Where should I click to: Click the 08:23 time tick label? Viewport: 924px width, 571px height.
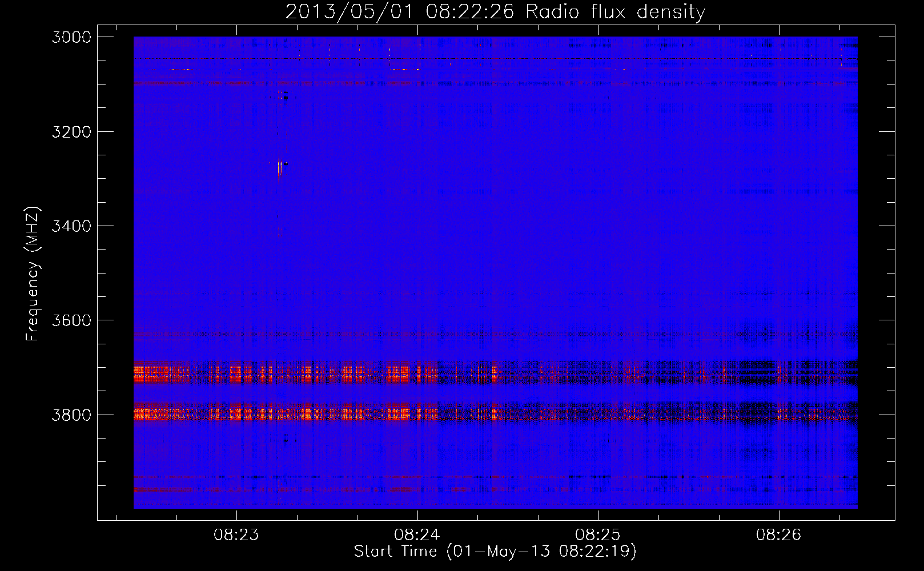click(236, 535)
